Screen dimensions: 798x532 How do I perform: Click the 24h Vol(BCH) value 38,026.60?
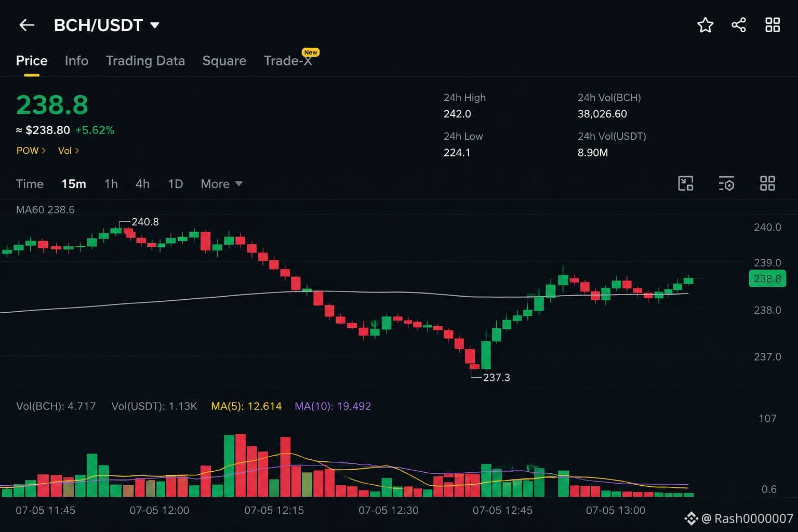pos(602,114)
